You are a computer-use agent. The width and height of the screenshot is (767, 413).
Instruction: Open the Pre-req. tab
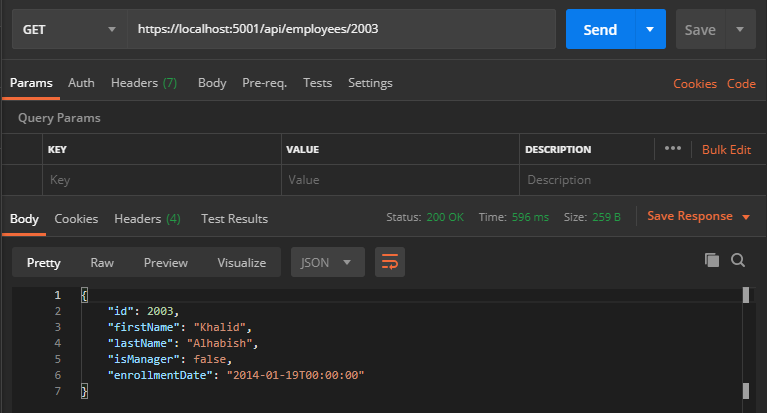coord(264,83)
